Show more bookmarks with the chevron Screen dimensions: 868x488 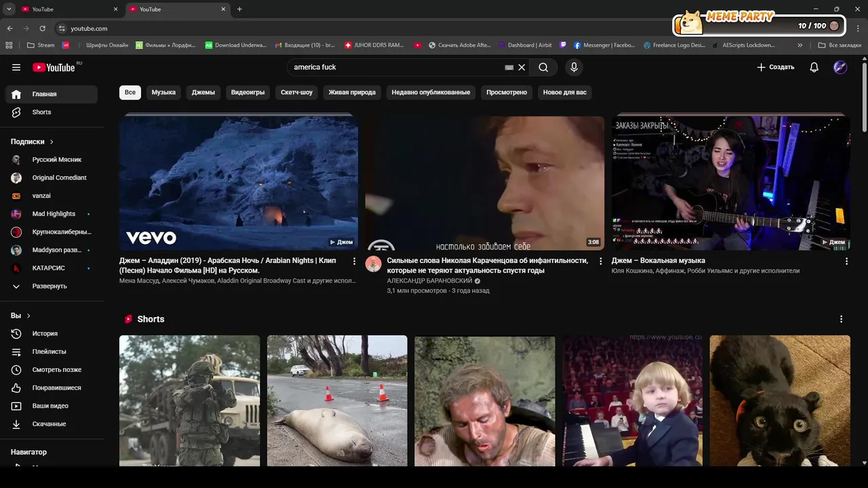tap(800, 45)
